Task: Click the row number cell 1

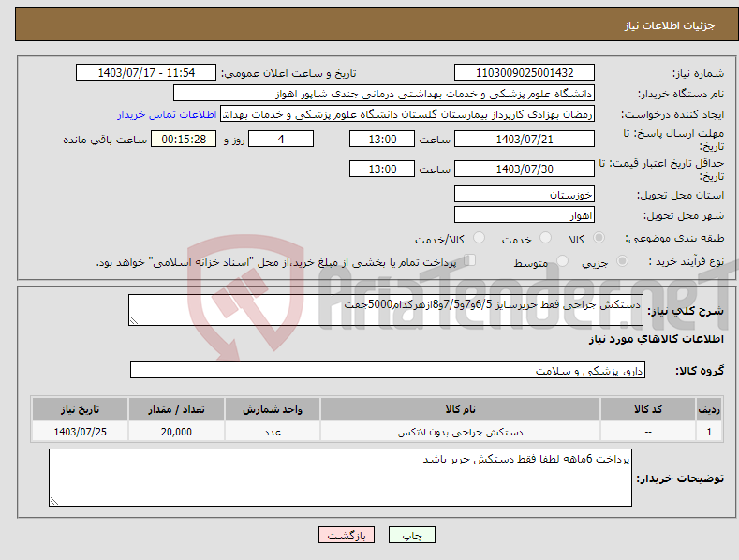Action: coord(709,432)
